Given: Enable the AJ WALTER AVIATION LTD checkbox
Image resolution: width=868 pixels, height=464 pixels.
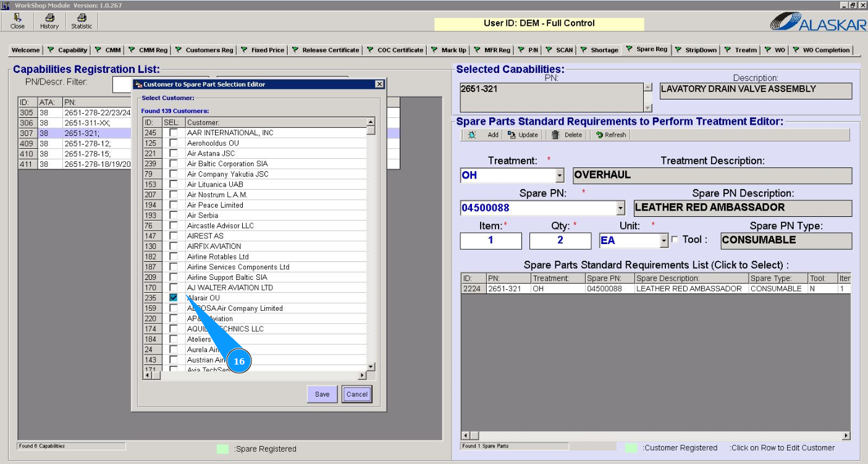Looking at the screenshot, I should (174, 287).
